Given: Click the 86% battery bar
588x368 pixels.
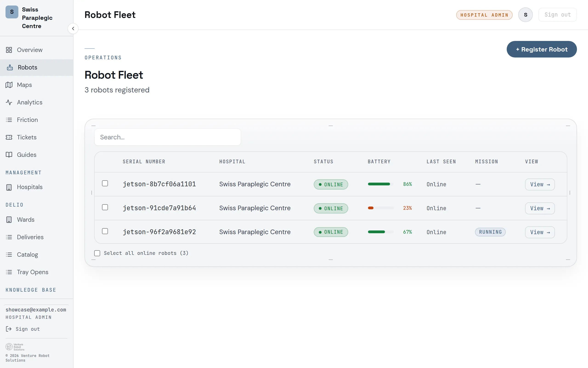Looking at the screenshot, I should point(381,184).
